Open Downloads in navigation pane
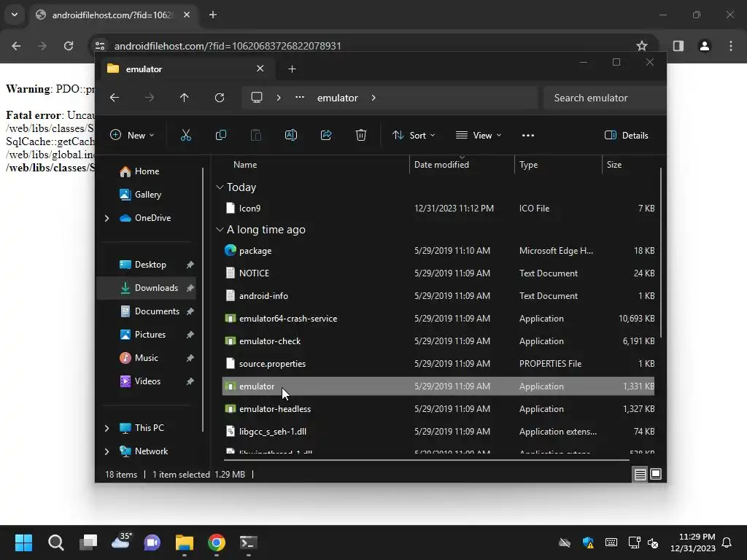Viewport: 747px width, 560px height. [x=146, y=288]
